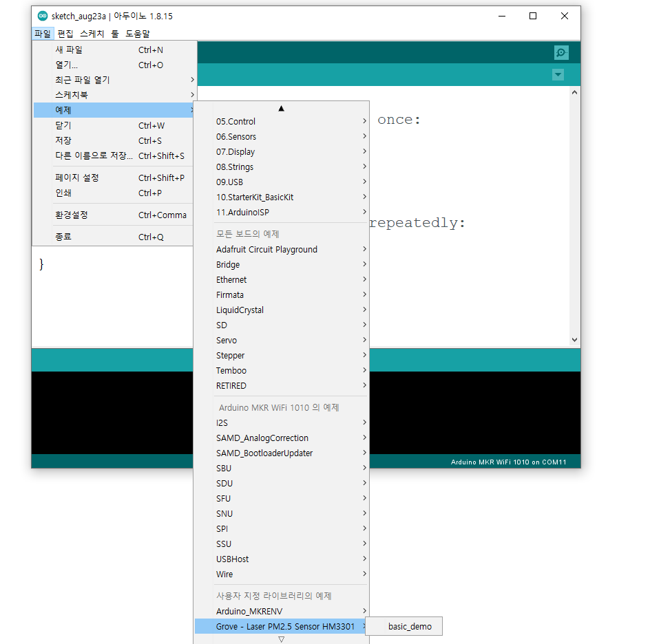The width and height of the screenshot is (650, 644).
Task: Choose 종료 to quit Arduino
Action: pyautogui.click(x=113, y=237)
